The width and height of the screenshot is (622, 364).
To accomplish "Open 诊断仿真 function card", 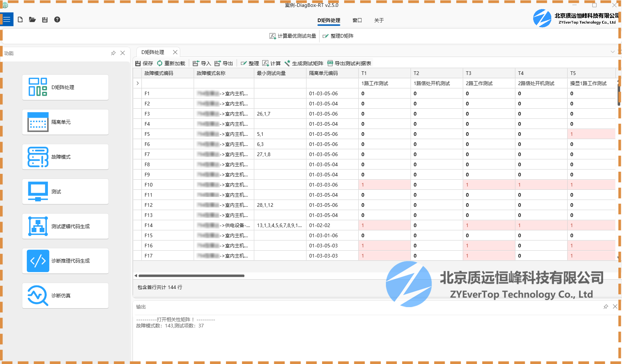I will pos(65,296).
